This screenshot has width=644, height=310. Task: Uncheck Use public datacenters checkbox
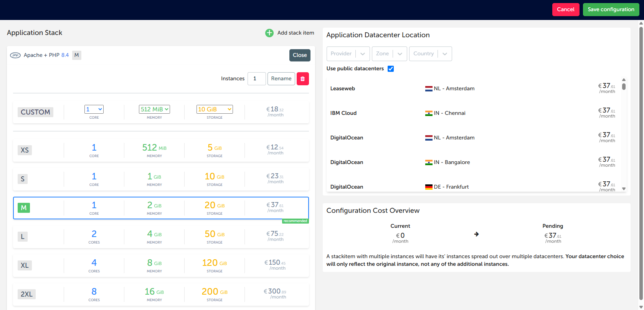point(391,69)
